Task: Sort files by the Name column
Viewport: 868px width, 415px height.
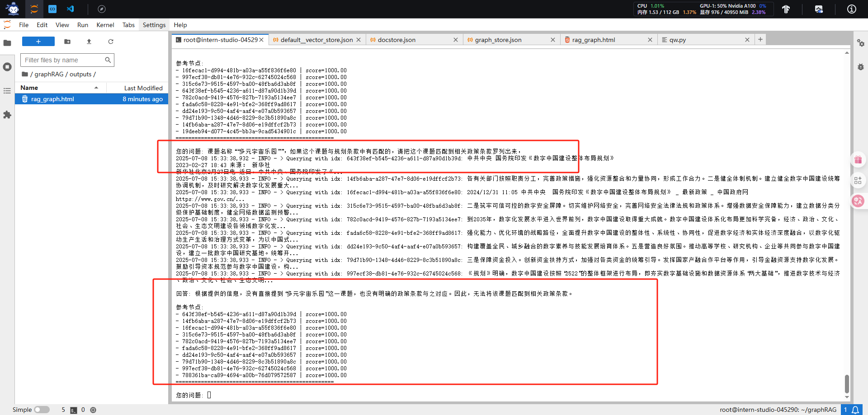Action: [29, 87]
